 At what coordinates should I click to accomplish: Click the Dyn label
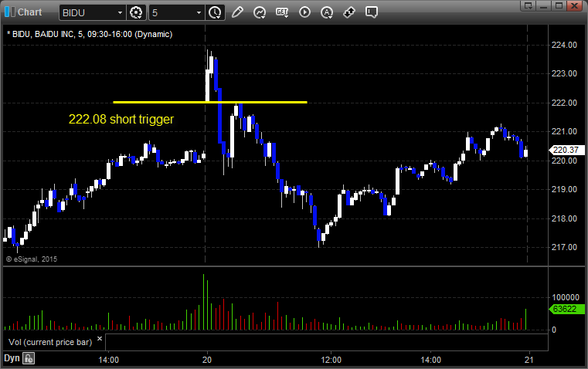click(x=12, y=357)
